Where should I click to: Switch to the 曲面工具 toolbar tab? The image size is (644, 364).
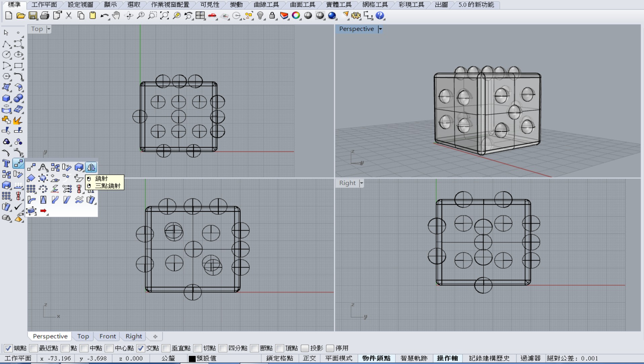tap(303, 5)
